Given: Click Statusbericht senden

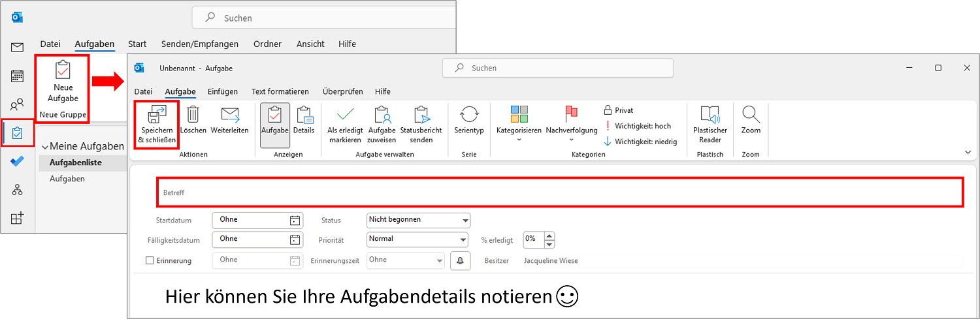Looking at the screenshot, I should [421, 124].
